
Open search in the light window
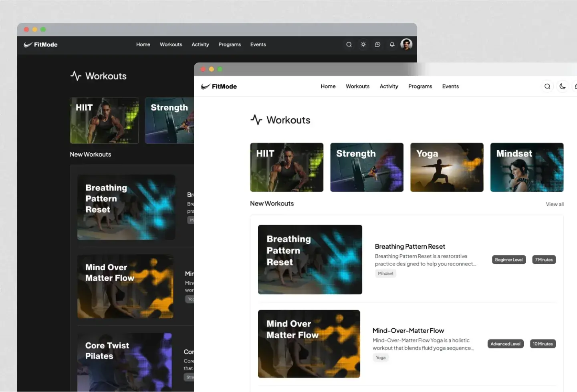(x=547, y=86)
